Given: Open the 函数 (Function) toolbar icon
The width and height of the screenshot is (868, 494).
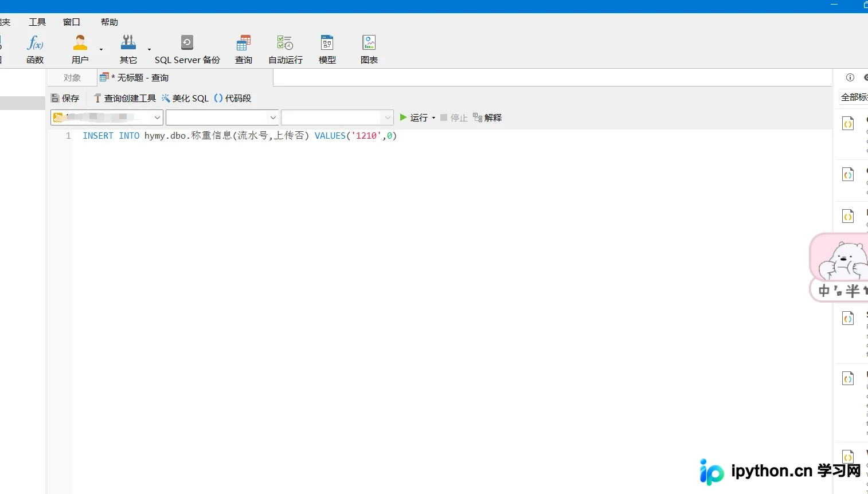Looking at the screenshot, I should click(x=35, y=49).
